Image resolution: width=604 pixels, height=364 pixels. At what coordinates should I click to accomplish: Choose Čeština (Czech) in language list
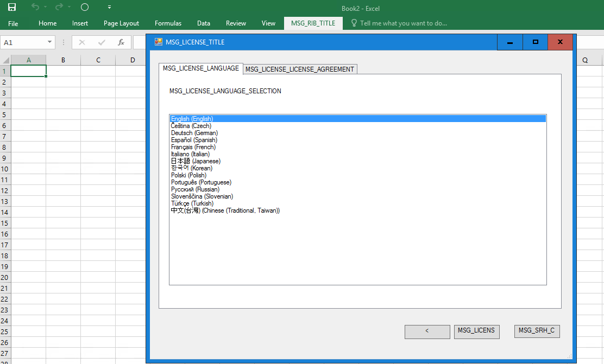tap(358, 126)
